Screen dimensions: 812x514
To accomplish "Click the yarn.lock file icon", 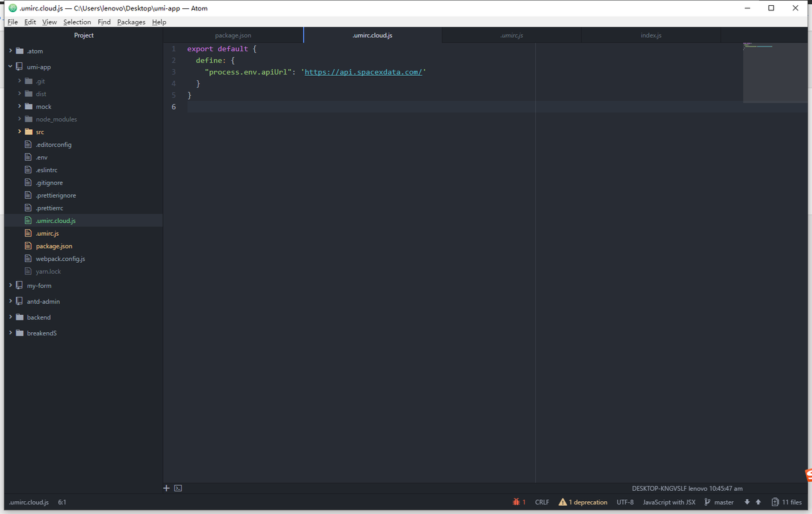I will point(28,271).
